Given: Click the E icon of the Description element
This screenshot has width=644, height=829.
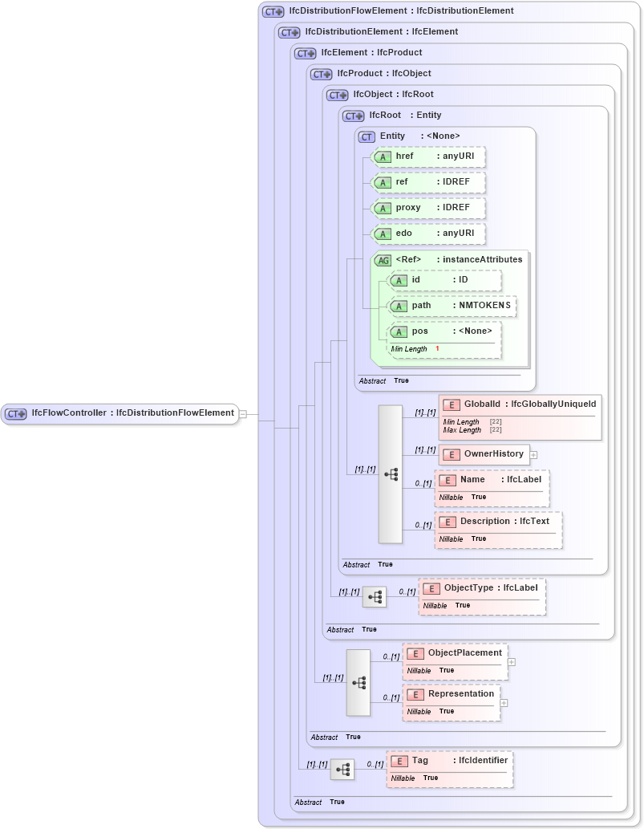Looking at the screenshot, I should coord(449,521).
